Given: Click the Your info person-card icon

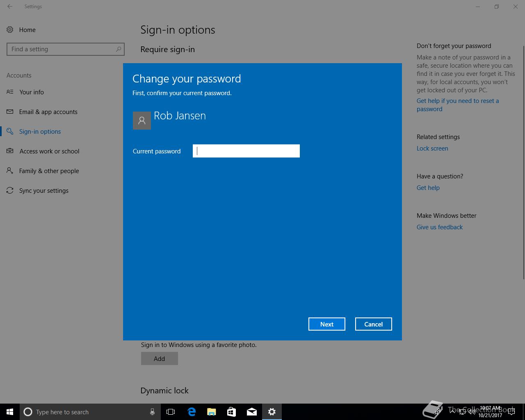Looking at the screenshot, I should 10,92.
